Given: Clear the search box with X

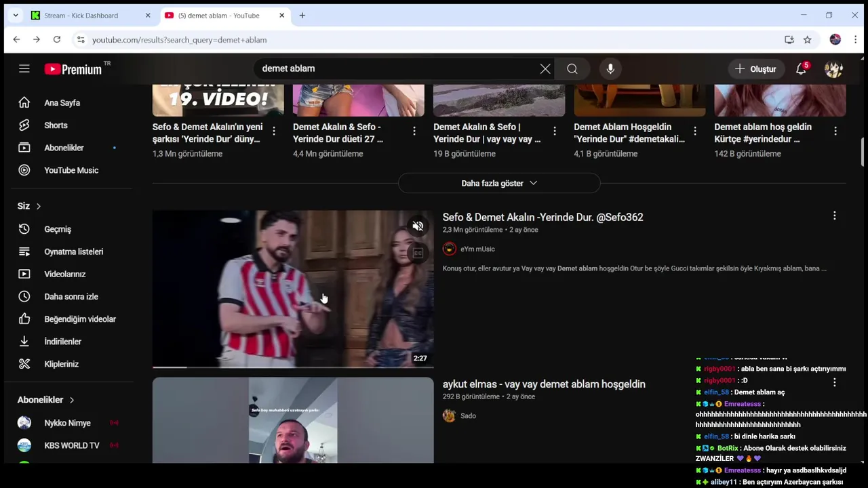Looking at the screenshot, I should [545, 68].
